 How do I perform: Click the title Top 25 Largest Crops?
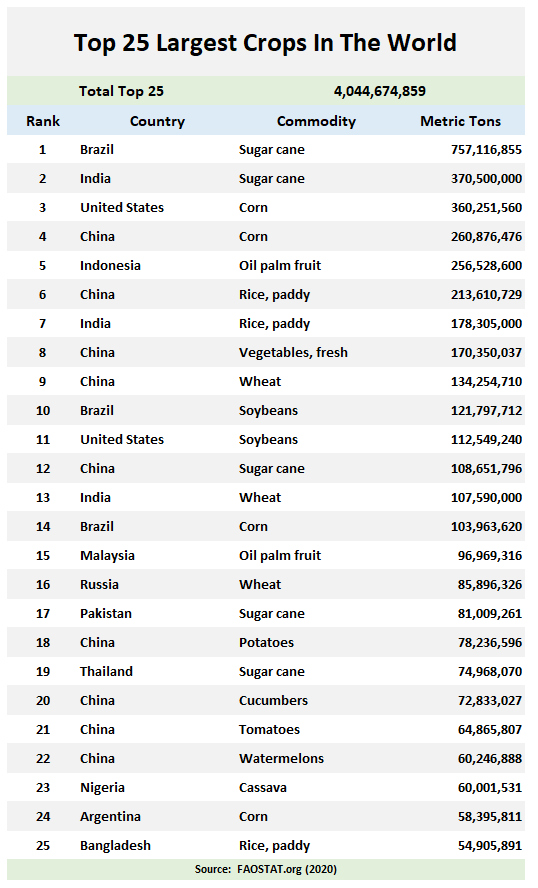[265, 43]
